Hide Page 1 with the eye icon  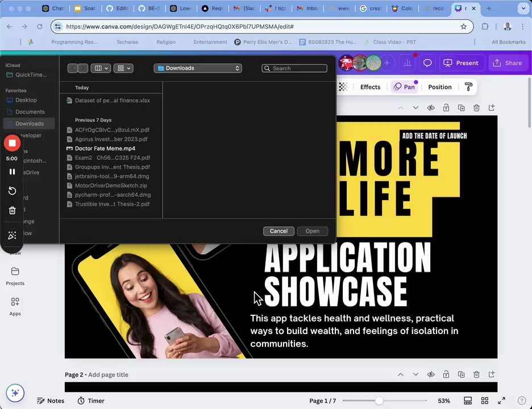tap(431, 108)
